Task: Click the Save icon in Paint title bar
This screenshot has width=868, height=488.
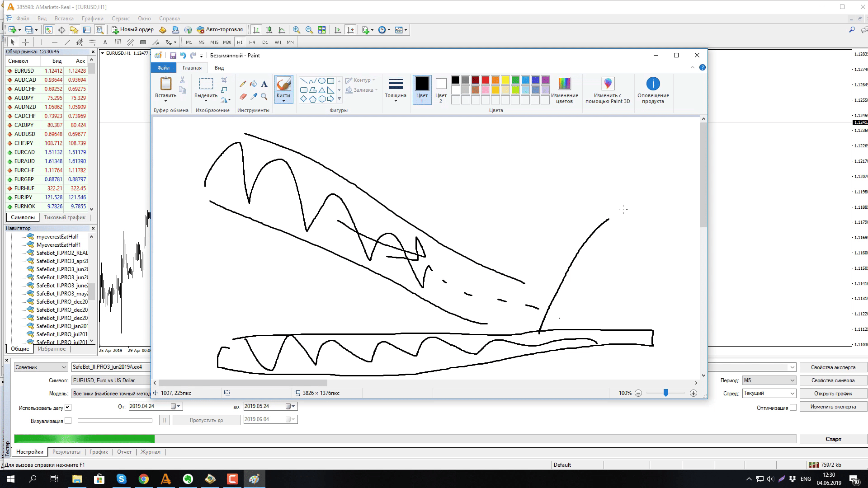Action: click(173, 56)
